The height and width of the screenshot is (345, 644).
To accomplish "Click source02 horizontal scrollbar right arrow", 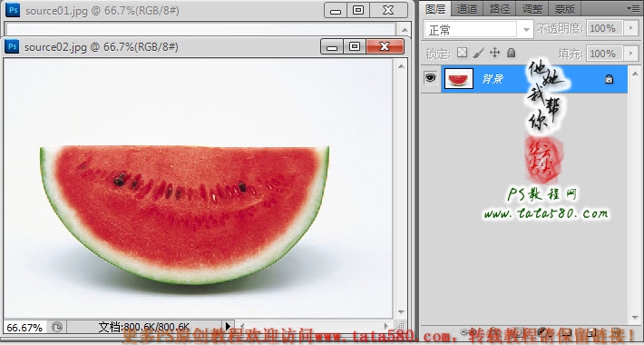I will 387,327.
